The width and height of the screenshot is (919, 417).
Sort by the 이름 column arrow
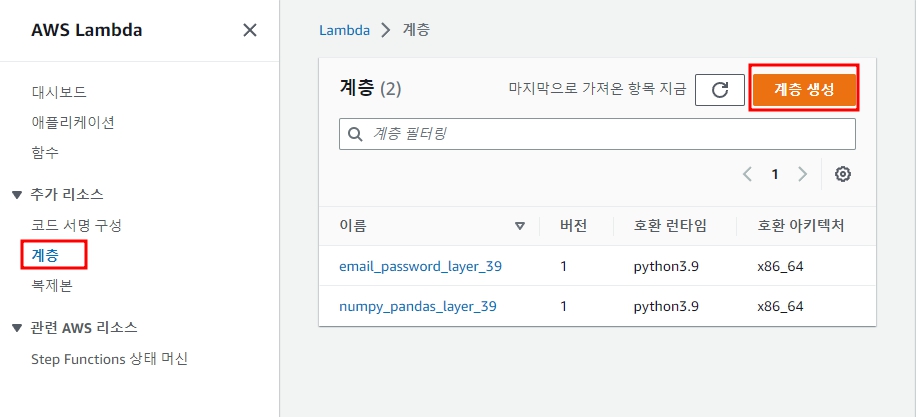click(x=519, y=226)
